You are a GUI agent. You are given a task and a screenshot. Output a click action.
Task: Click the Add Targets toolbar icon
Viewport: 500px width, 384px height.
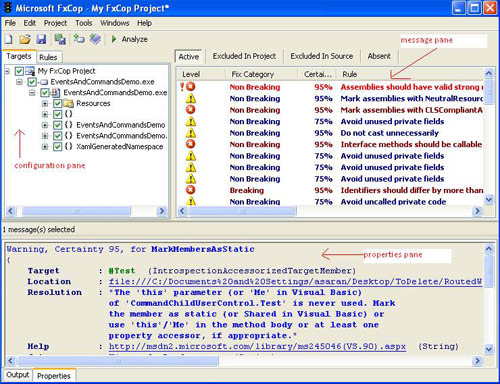coord(79,39)
